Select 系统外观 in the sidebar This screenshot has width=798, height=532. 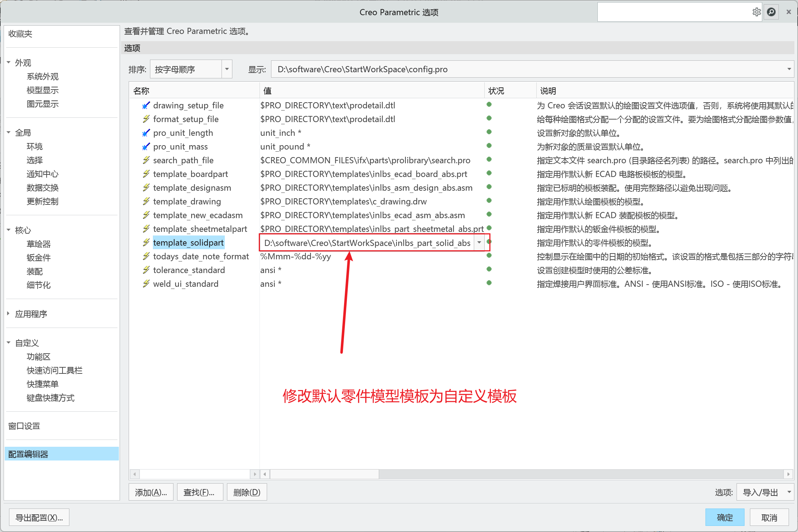click(43, 77)
